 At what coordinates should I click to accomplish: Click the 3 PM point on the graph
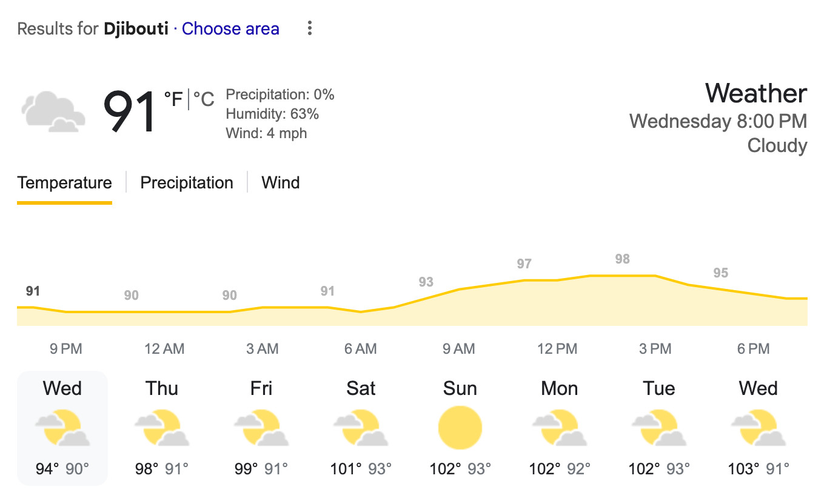[x=655, y=276]
